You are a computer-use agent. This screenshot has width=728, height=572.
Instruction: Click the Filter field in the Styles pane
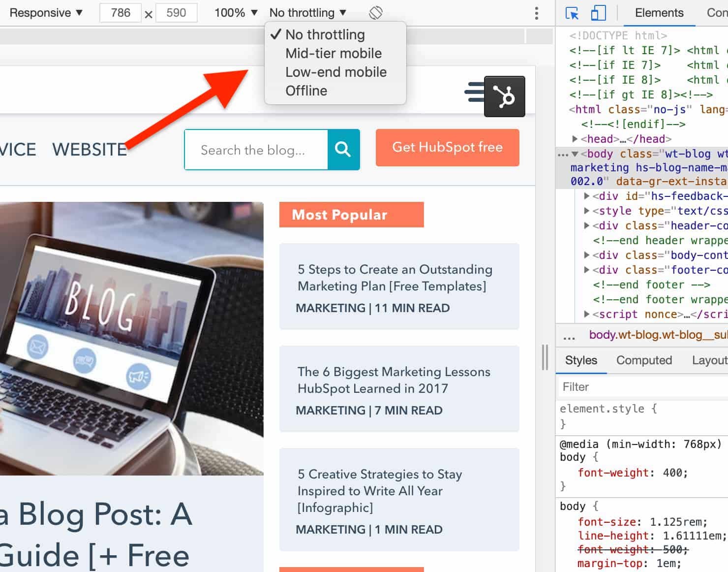pyautogui.click(x=615, y=387)
